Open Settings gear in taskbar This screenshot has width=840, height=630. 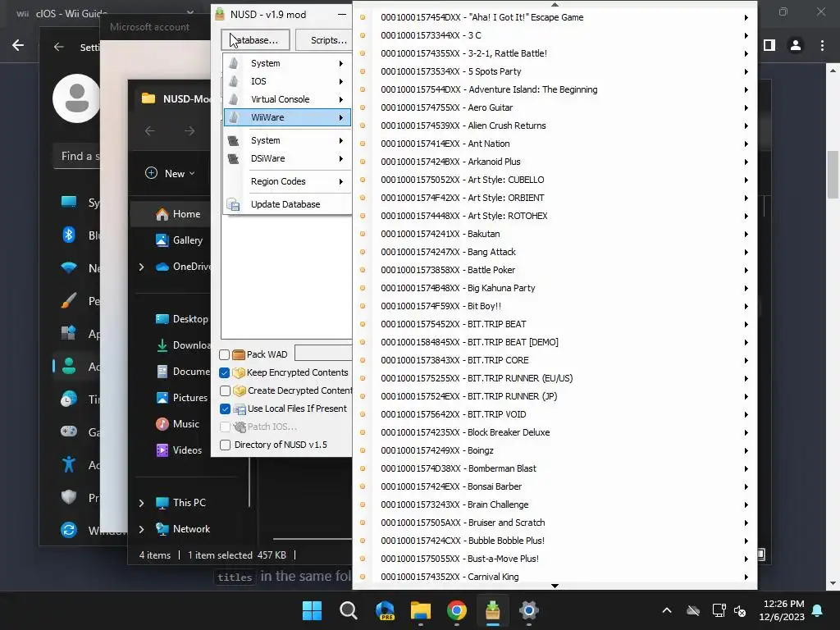[x=529, y=610]
